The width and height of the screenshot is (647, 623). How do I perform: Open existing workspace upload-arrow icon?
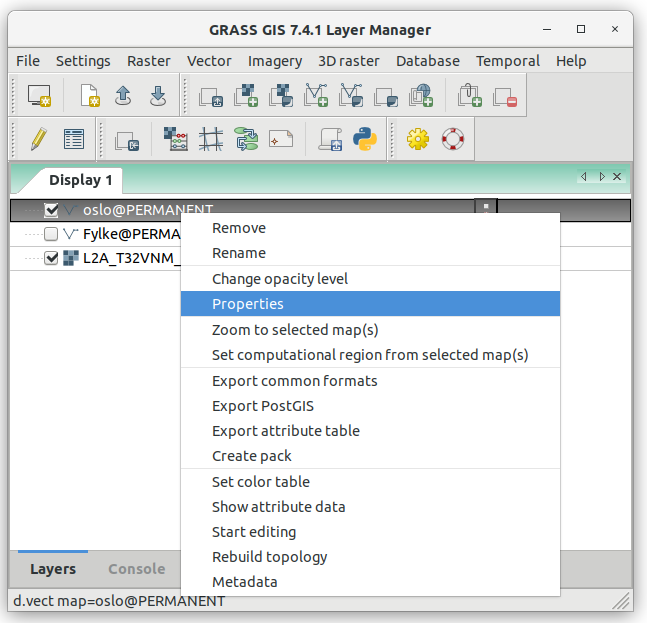[x=123, y=96]
